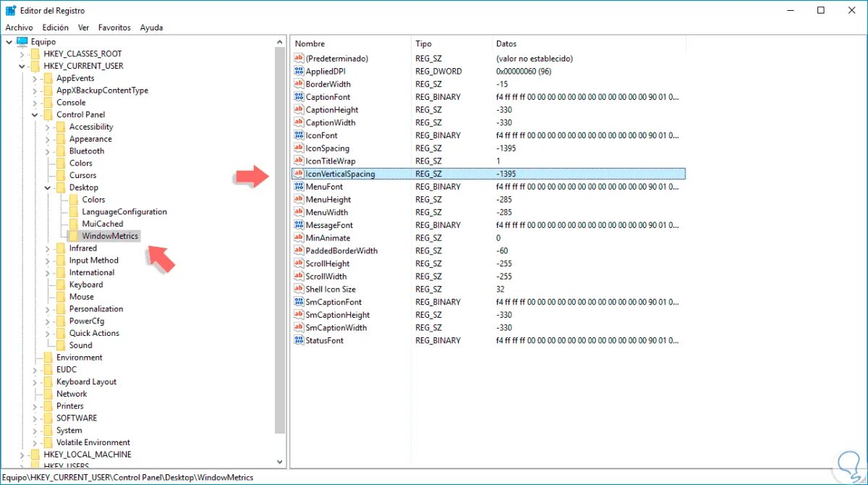Click the Shell Icon Size value icon
The image size is (868, 485).
pyautogui.click(x=299, y=289)
